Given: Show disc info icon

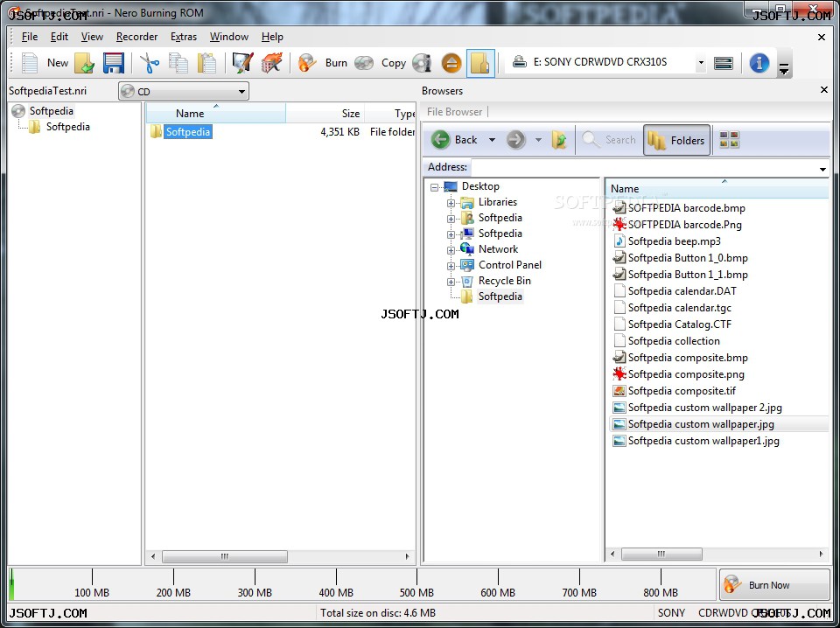Looking at the screenshot, I should click(x=422, y=63).
